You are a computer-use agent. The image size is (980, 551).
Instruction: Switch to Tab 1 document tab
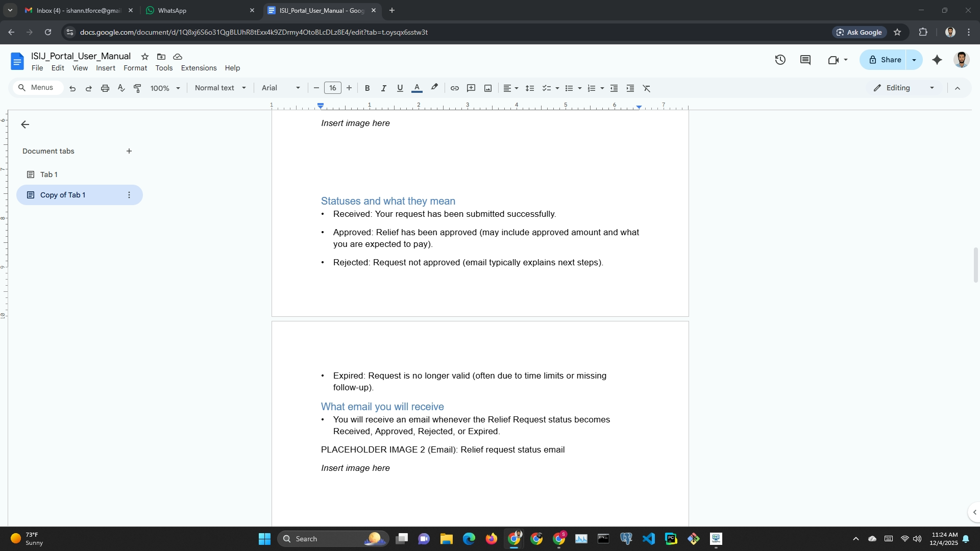pyautogui.click(x=49, y=174)
